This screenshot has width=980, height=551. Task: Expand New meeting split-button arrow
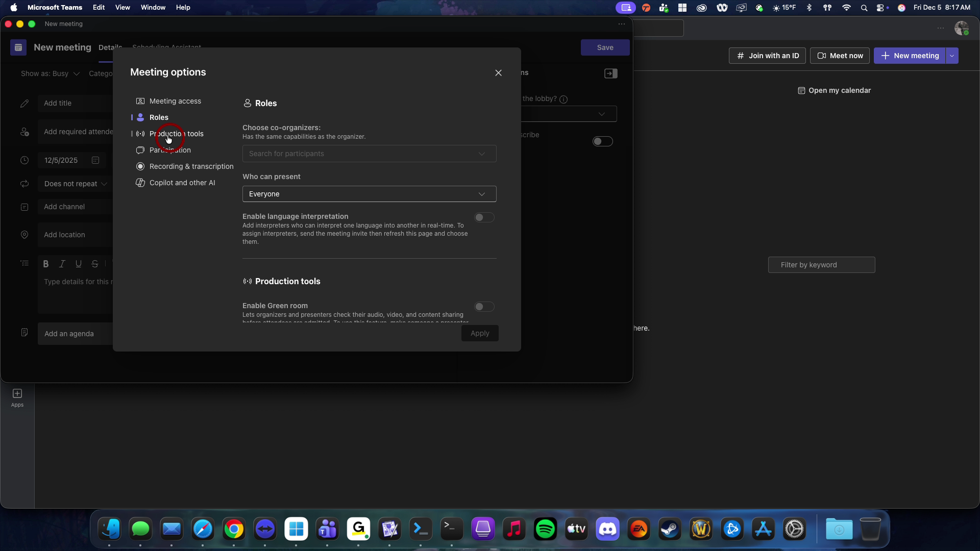tap(952, 56)
